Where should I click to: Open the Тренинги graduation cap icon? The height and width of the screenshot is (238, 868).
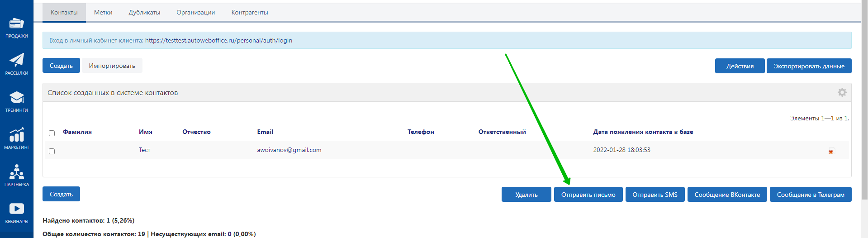pyautogui.click(x=17, y=101)
